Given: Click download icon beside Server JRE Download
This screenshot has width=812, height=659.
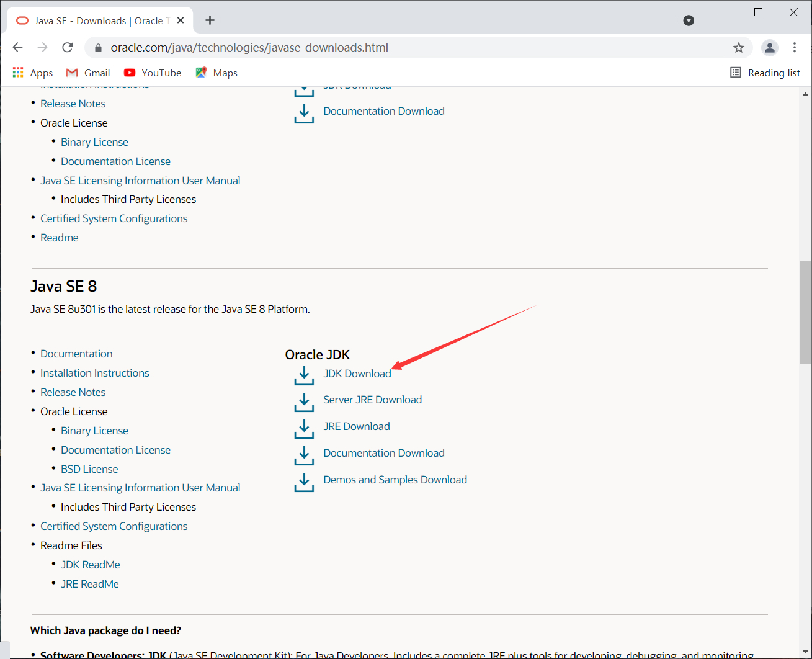Looking at the screenshot, I should (304, 403).
